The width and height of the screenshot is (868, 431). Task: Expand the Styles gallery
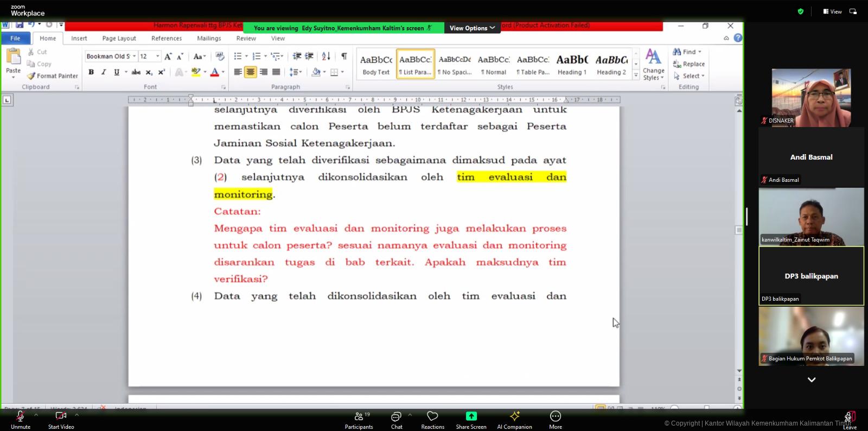(x=636, y=76)
